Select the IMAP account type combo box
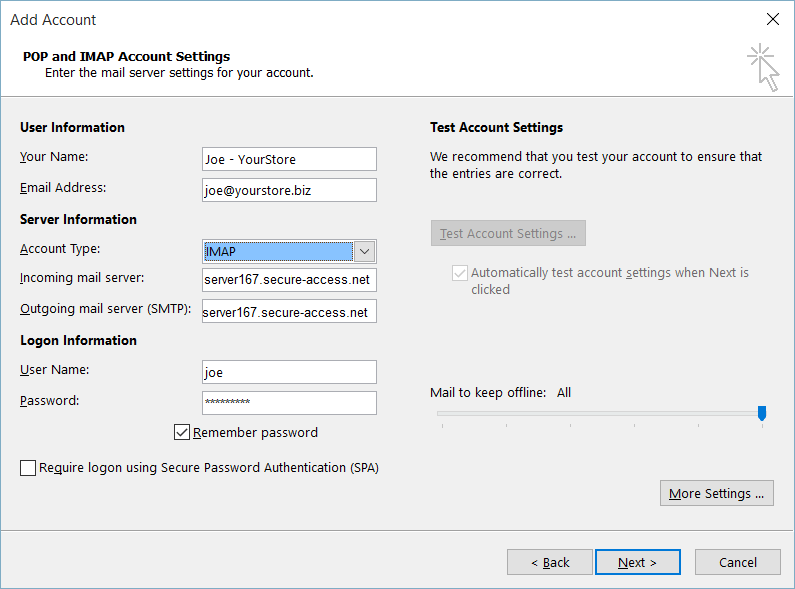The height and width of the screenshot is (589, 795). [x=289, y=251]
